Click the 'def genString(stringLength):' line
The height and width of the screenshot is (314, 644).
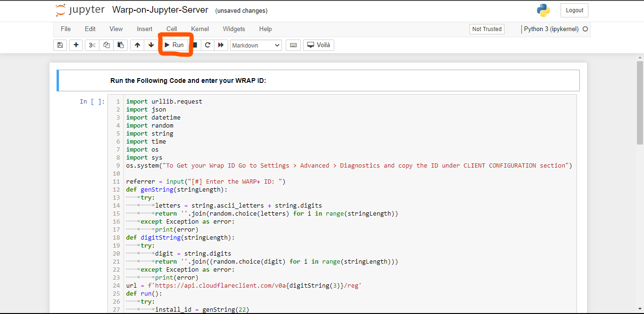[177, 190]
